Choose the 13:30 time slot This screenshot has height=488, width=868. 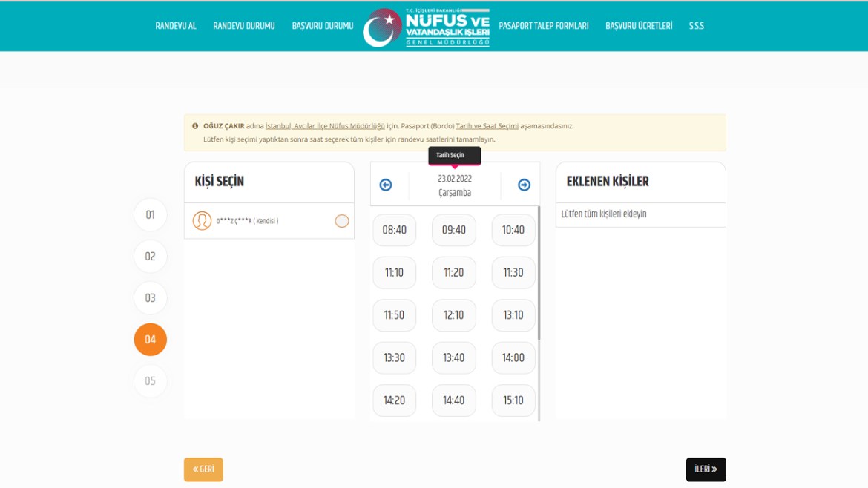point(395,358)
